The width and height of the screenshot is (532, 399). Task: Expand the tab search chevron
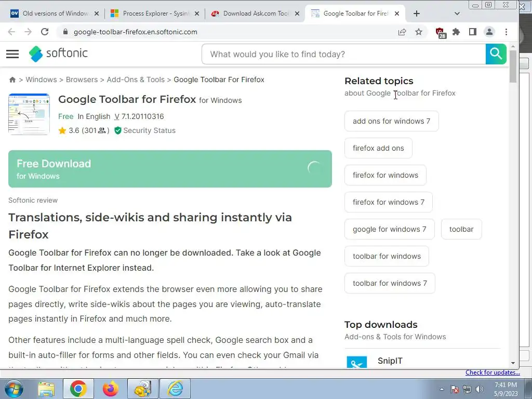pyautogui.click(x=457, y=14)
